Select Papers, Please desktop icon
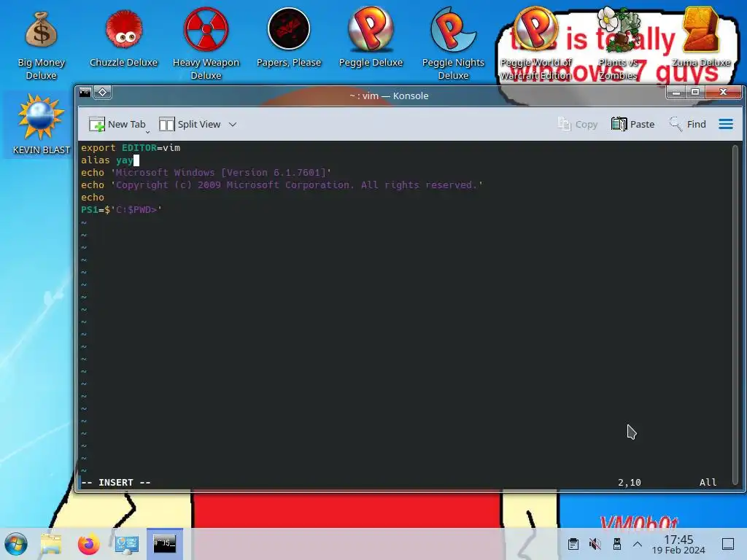Viewport: 747px width, 560px height. [289, 38]
